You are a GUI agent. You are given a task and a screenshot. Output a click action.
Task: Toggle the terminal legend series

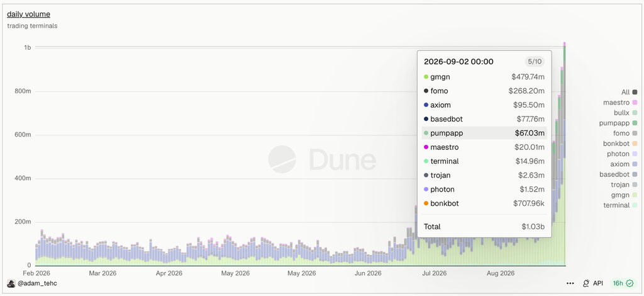(620, 205)
